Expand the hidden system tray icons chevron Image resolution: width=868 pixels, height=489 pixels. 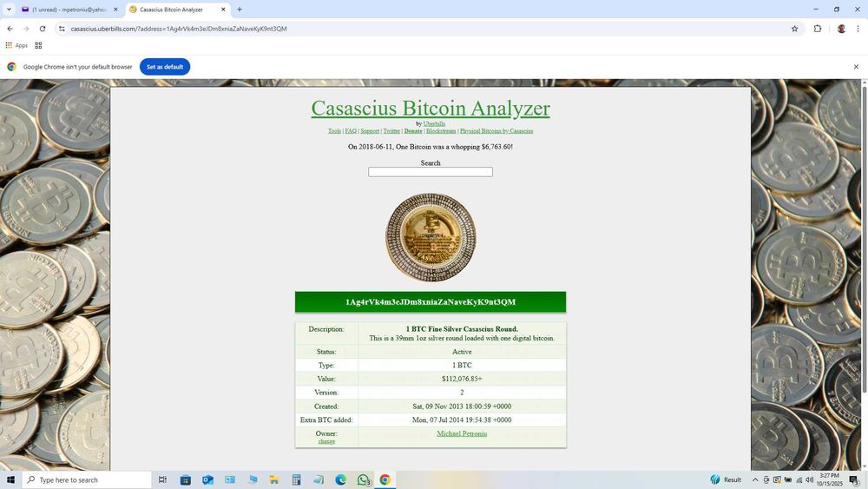pyautogui.click(x=755, y=479)
